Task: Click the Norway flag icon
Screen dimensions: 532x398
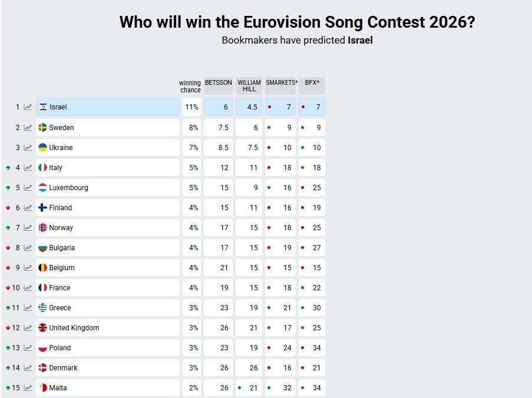Action: click(x=42, y=228)
